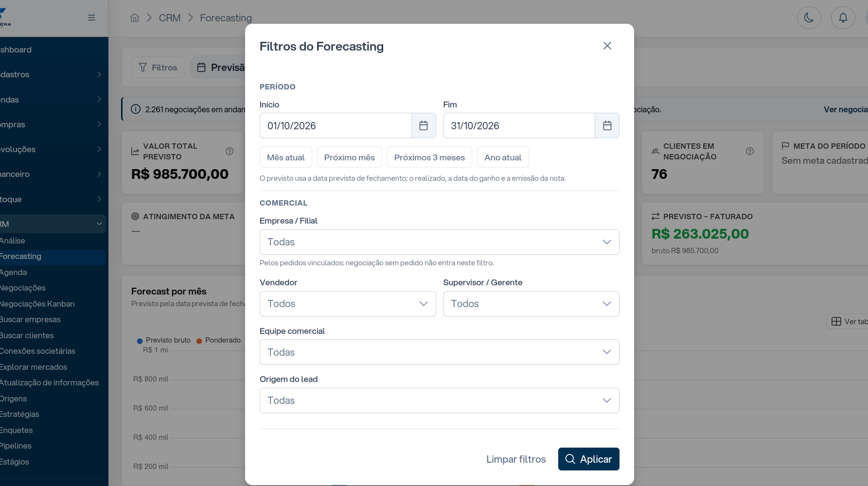868x486 pixels.
Task: Apply filters with the Aplicar button
Action: [x=588, y=459]
